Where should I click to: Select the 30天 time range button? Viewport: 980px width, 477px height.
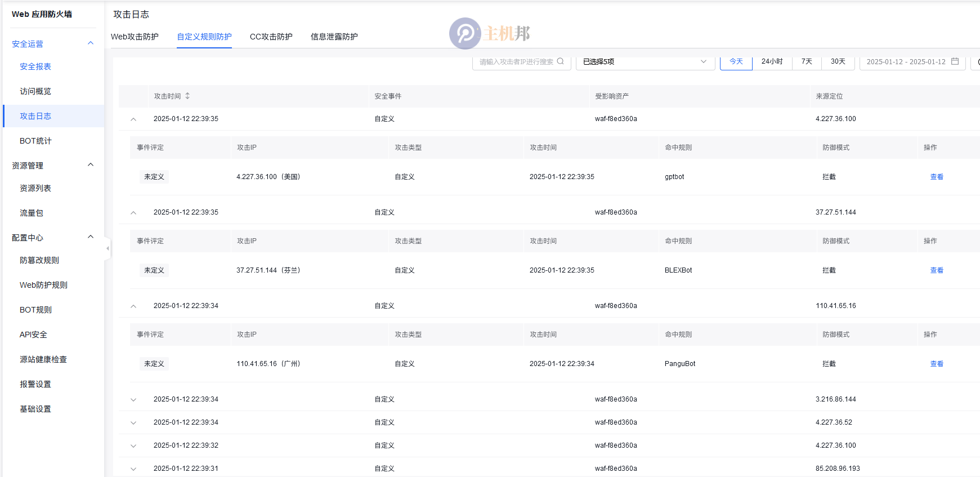838,61
